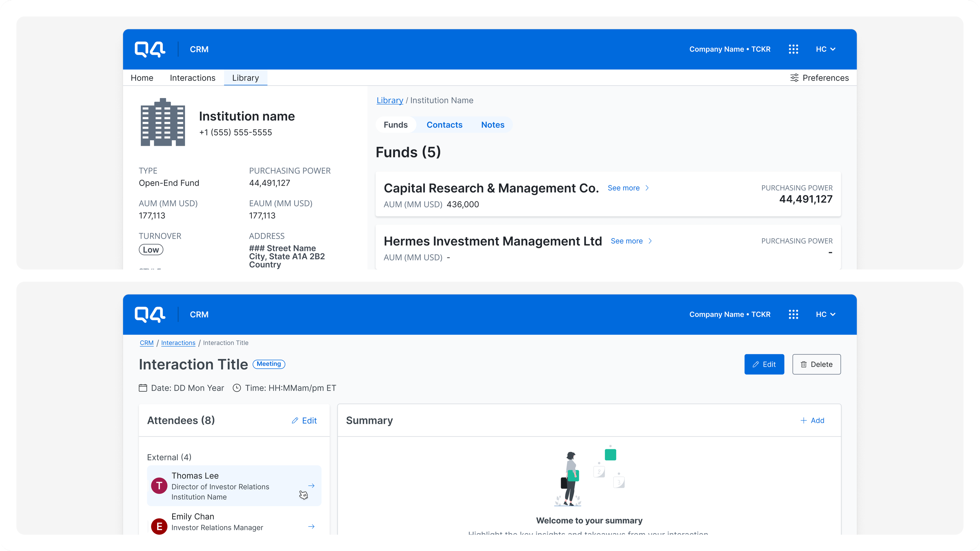Expand Hermes Investment Management Ltd details
The height and width of the screenshot is (551, 980).
pyautogui.click(x=630, y=241)
